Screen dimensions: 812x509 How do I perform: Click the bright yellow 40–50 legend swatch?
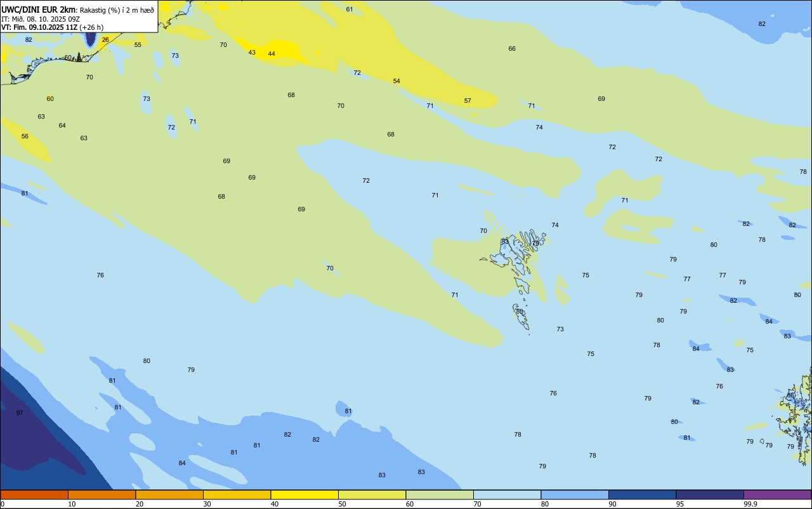tap(304, 494)
